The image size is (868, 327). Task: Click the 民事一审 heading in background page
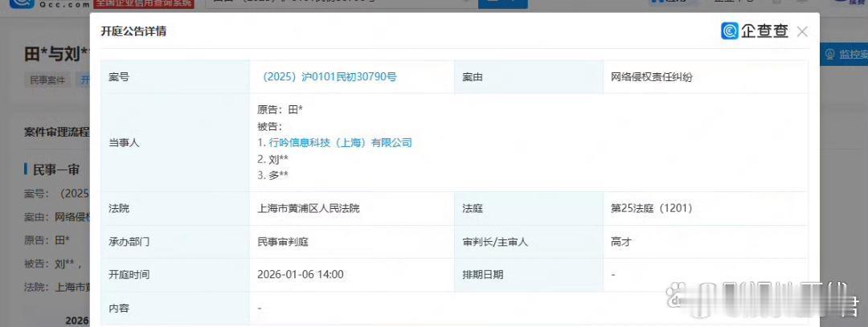click(55, 170)
